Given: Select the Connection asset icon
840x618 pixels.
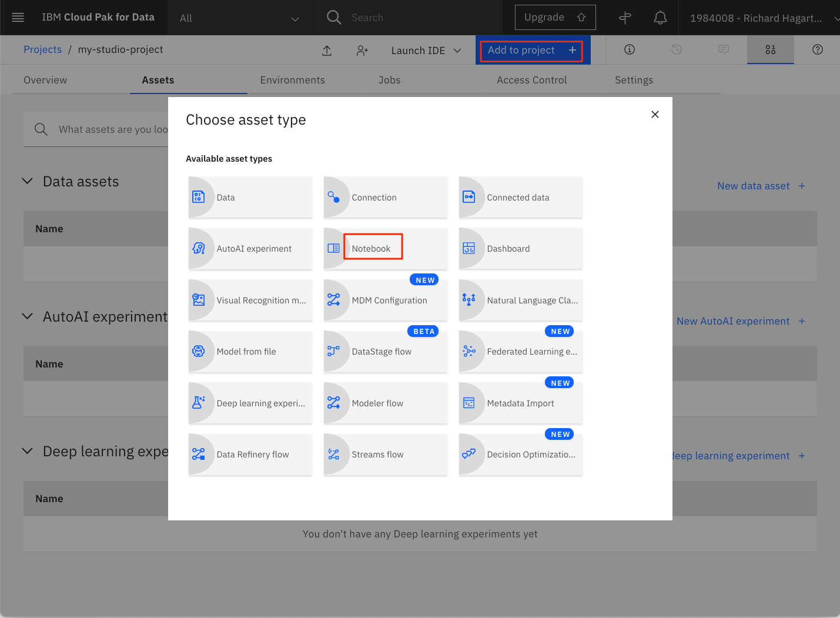Looking at the screenshot, I should [x=334, y=197].
